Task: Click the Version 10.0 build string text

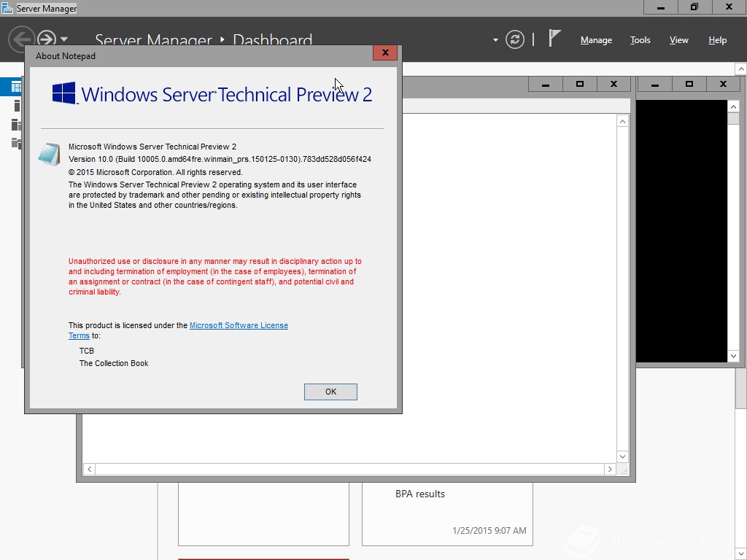Action: 220,159
